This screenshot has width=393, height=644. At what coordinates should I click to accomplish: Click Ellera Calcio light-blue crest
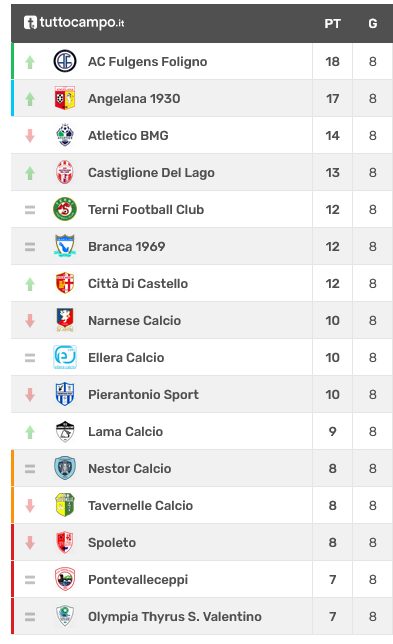[65, 357]
